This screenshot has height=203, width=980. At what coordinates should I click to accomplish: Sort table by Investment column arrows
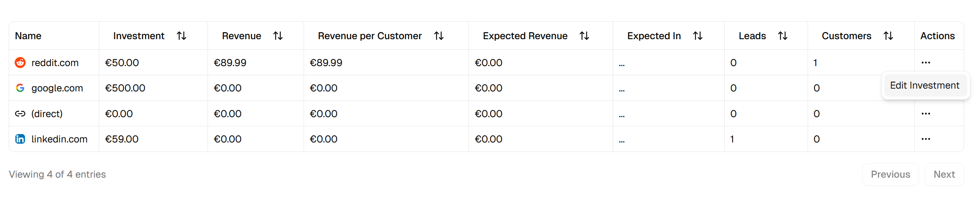(x=181, y=36)
